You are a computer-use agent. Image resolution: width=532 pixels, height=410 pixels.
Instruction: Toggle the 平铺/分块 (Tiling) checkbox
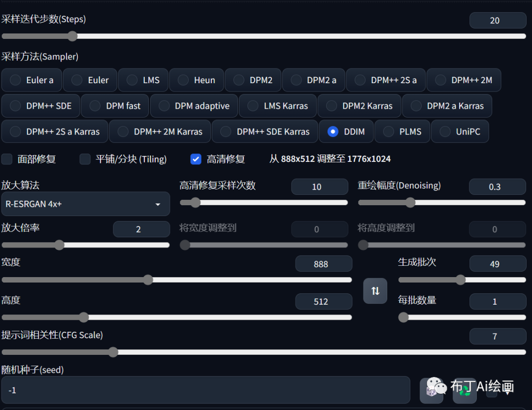(x=85, y=159)
